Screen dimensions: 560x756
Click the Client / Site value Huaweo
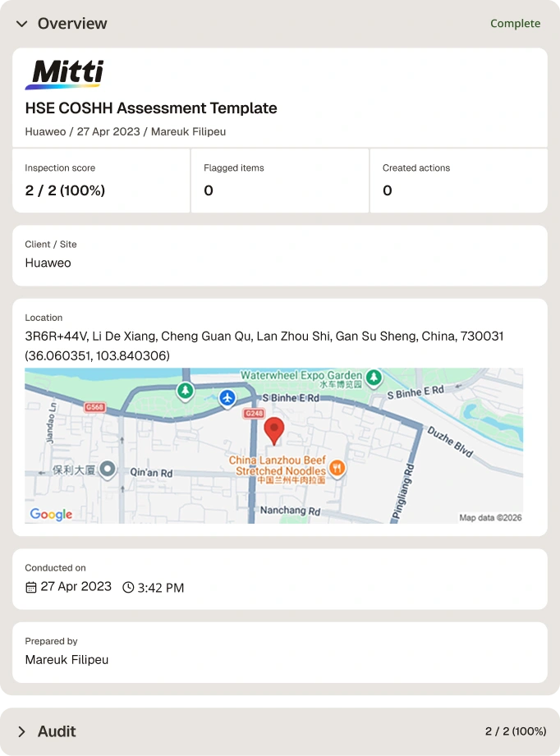coord(48,263)
